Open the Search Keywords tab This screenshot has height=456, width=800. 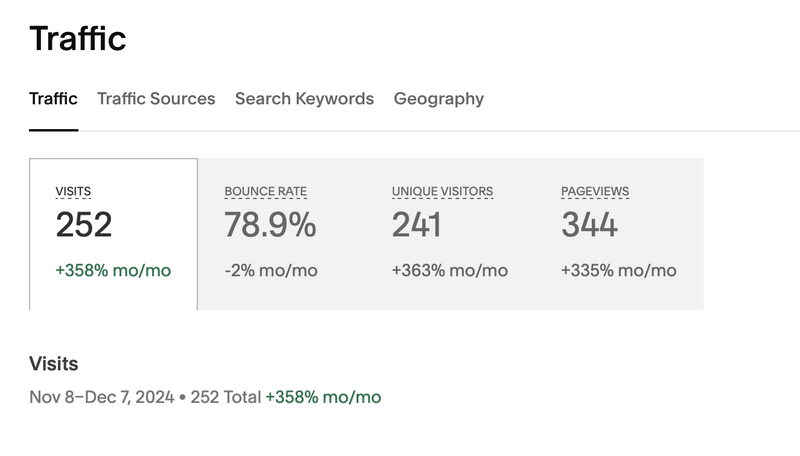[304, 98]
